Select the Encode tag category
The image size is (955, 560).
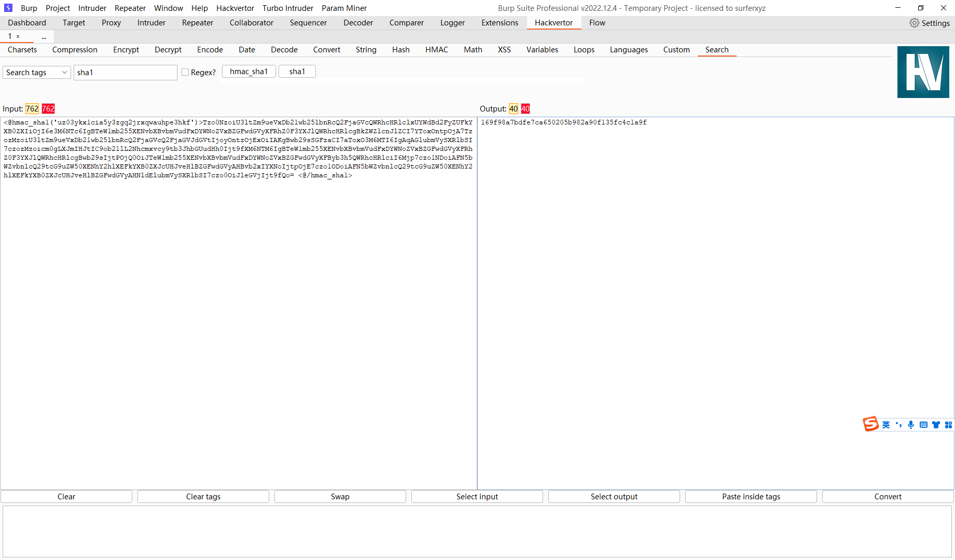[210, 50]
